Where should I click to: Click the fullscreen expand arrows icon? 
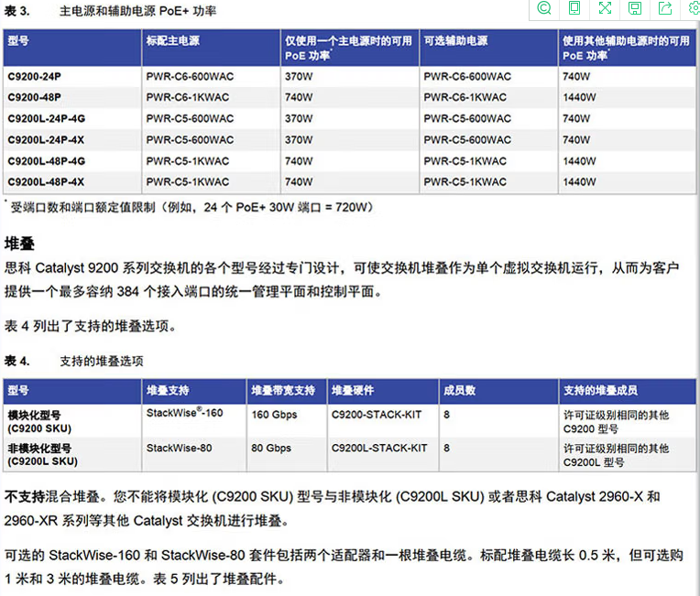(605, 8)
